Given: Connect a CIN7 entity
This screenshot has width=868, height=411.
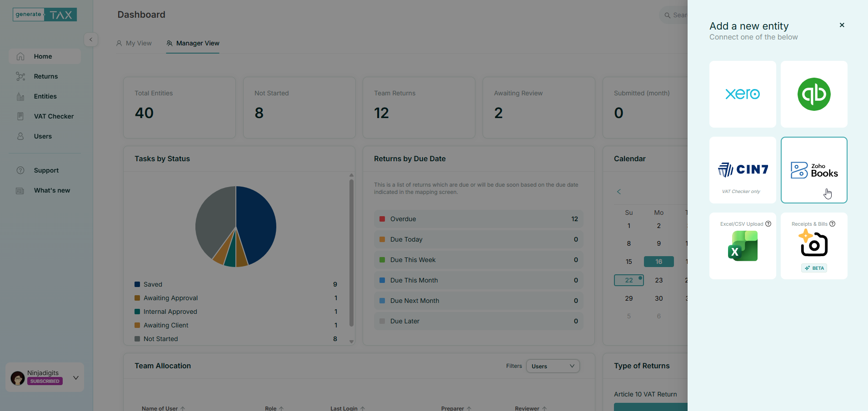Looking at the screenshot, I should pyautogui.click(x=743, y=170).
